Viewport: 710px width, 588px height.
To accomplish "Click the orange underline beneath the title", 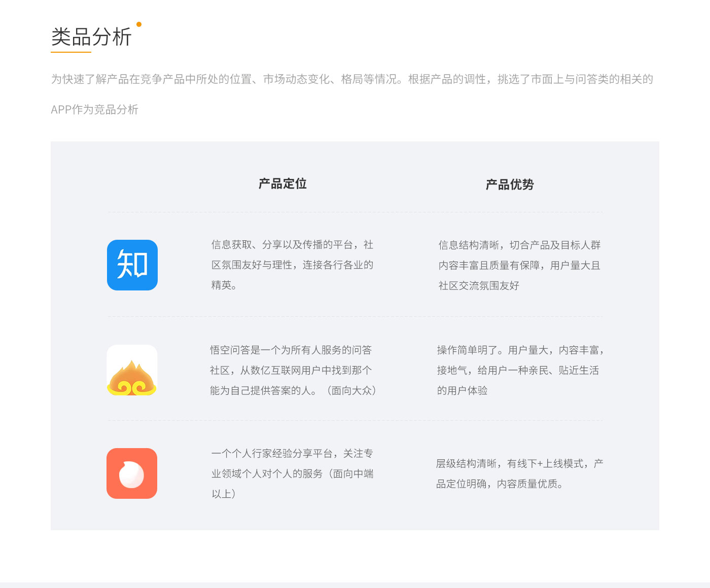I will pyautogui.click(x=71, y=52).
